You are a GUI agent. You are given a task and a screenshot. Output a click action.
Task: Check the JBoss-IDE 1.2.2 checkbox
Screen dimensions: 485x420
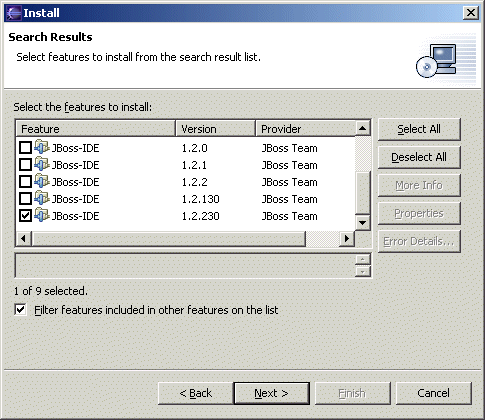(x=25, y=182)
